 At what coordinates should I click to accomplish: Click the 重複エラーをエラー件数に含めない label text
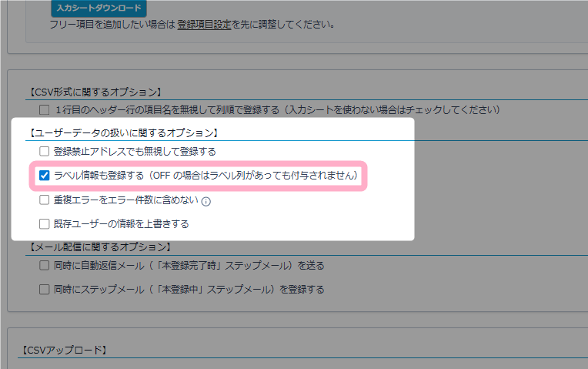click(x=125, y=200)
